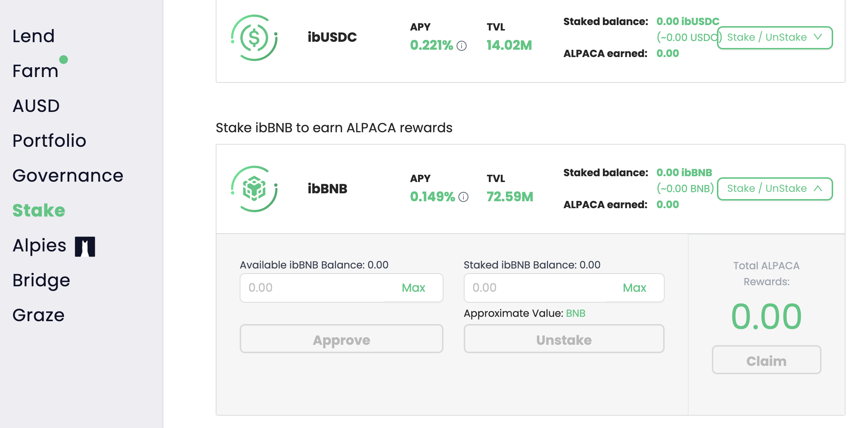The height and width of the screenshot is (428, 868).
Task: Click the ibBNB APY info icon
Action: 463,197
